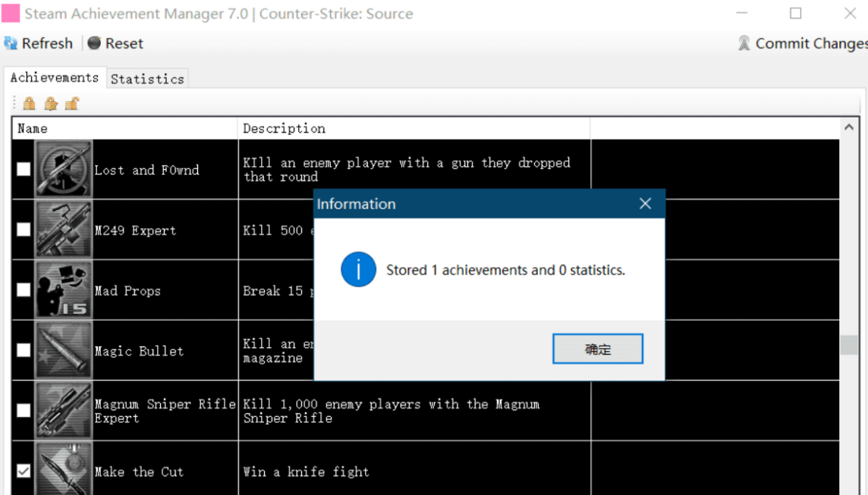868x495 pixels.
Task: Select the "Make the Cut" name text
Action: (x=139, y=472)
